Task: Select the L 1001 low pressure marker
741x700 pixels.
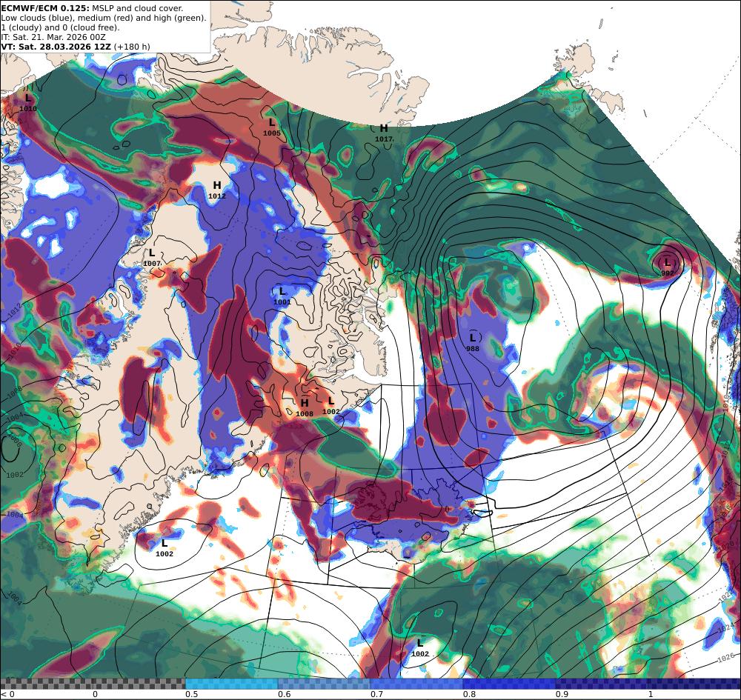Action: pyautogui.click(x=282, y=296)
